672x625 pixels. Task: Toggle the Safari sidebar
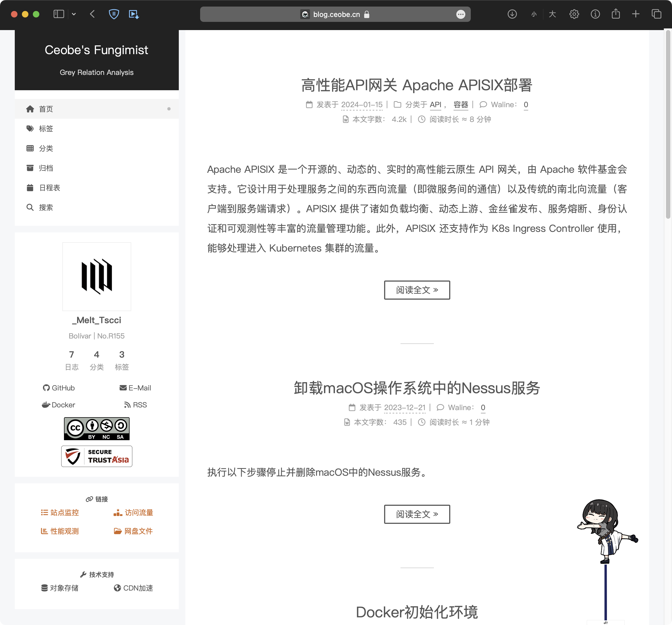(59, 14)
